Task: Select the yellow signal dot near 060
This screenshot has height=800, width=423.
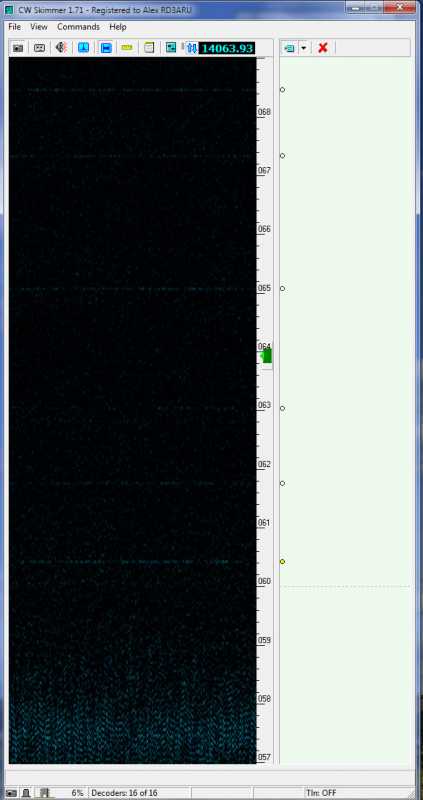Action: [282, 562]
